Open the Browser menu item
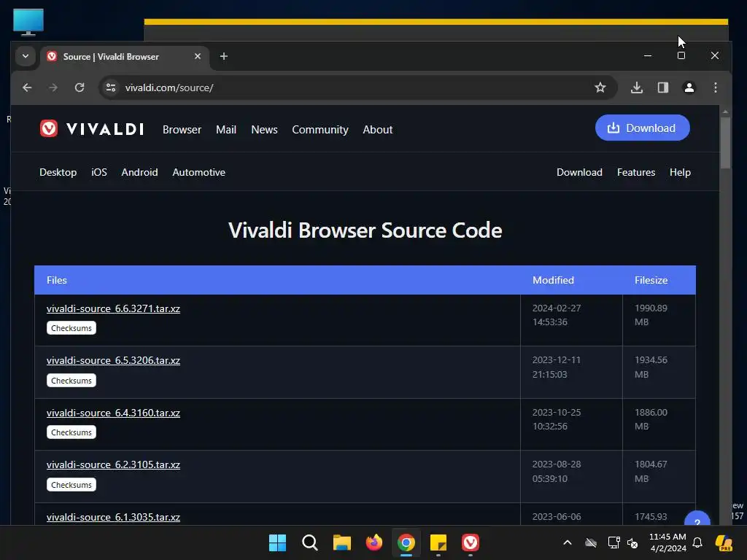The image size is (747, 560). pos(182,130)
